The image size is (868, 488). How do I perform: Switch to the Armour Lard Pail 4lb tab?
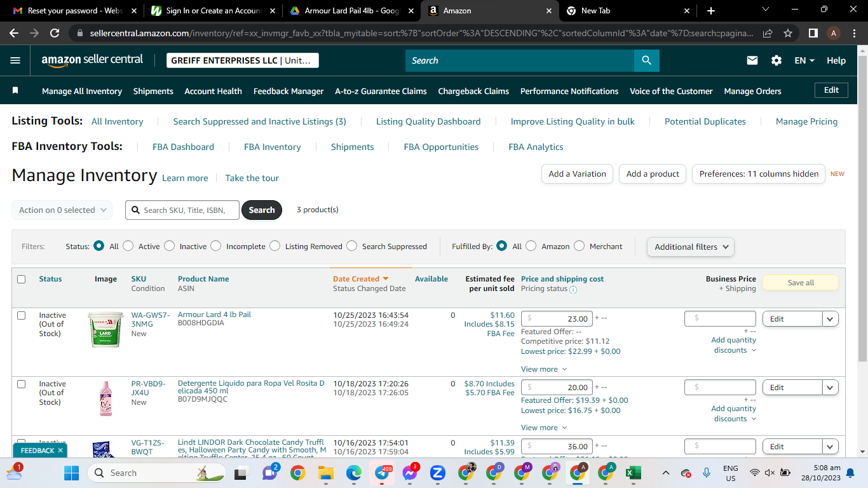pyautogui.click(x=351, y=11)
